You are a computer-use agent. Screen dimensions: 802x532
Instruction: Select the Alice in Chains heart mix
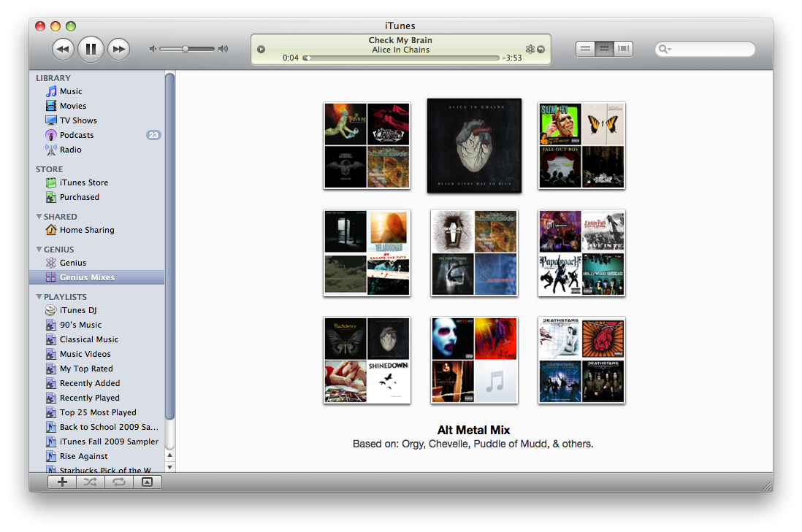pos(474,146)
